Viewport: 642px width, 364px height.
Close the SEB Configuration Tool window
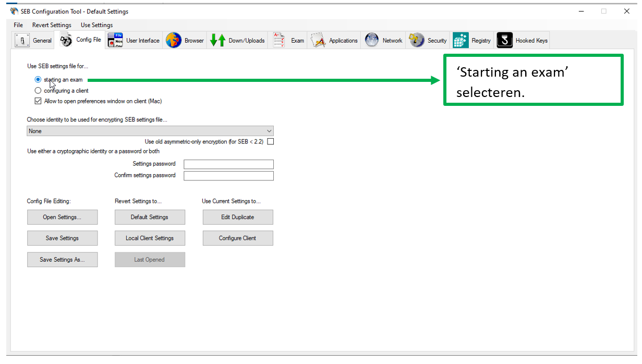pos(627,11)
